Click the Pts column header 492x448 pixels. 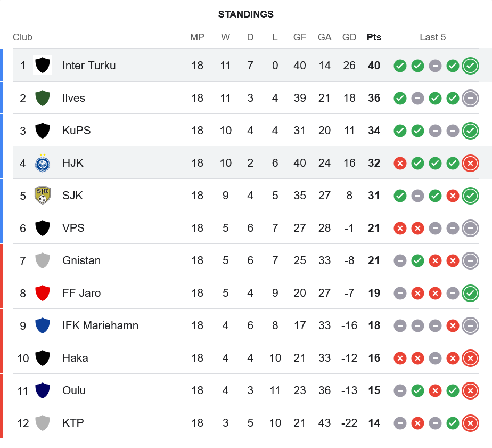click(x=374, y=37)
